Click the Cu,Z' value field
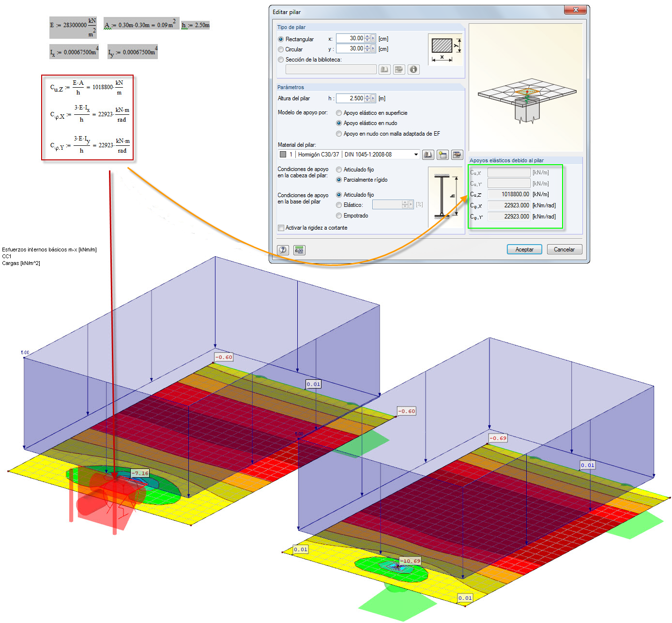 (509, 194)
